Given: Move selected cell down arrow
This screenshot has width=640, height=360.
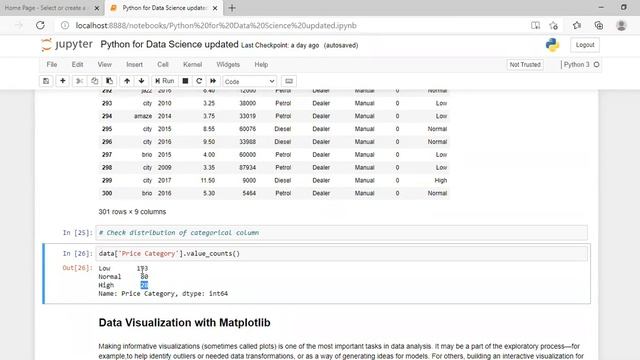Looking at the screenshot, I should 141,81.
